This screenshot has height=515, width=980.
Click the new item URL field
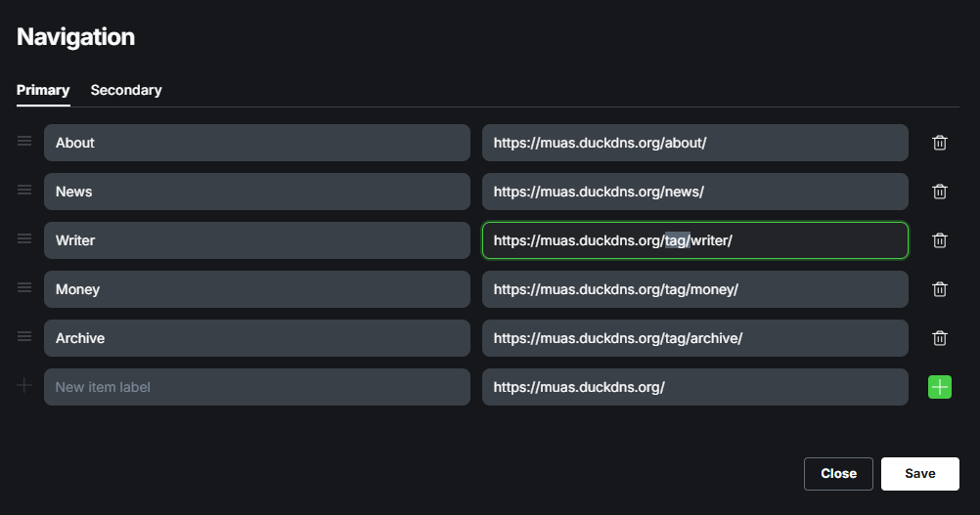694,387
